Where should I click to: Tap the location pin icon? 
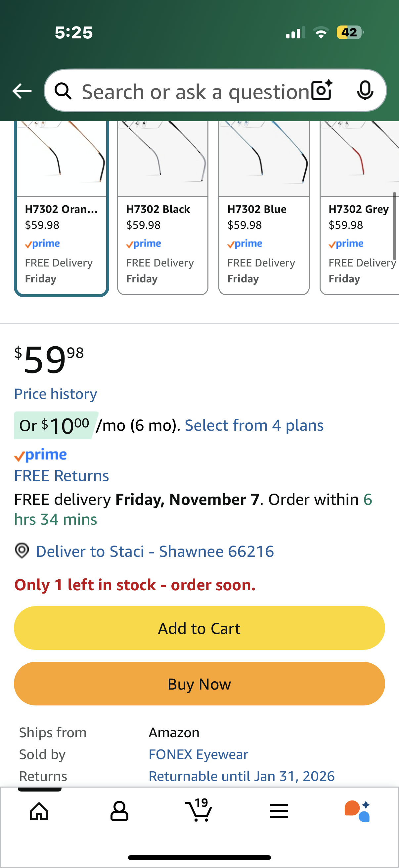[x=22, y=551]
